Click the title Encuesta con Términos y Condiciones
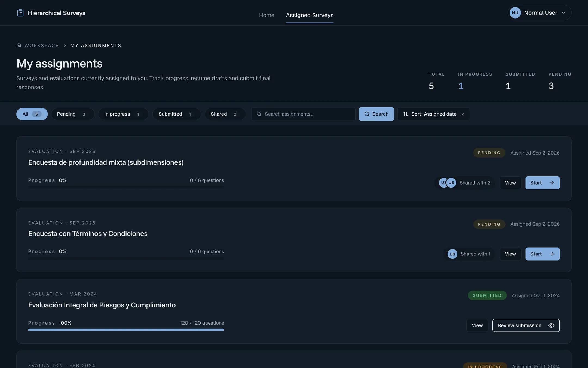 [88, 234]
